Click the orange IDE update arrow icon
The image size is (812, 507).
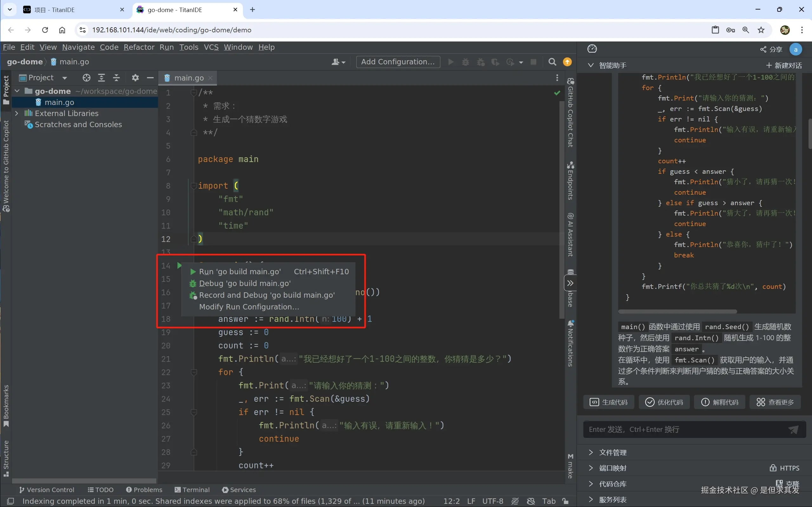pos(567,62)
